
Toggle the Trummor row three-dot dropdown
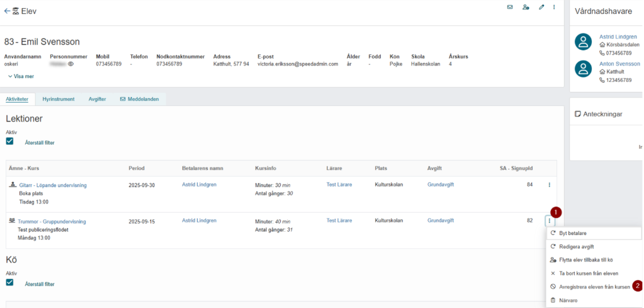[x=549, y=221]
